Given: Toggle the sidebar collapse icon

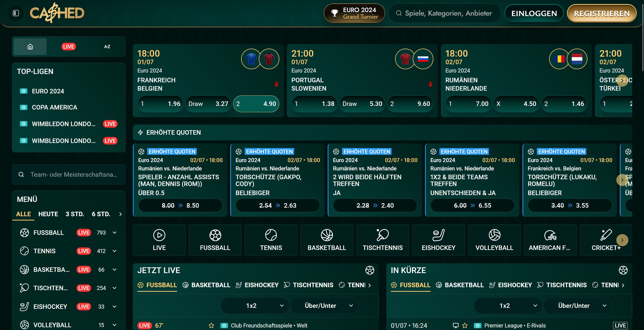Looking at the screenshot, I should coord(16,13).
